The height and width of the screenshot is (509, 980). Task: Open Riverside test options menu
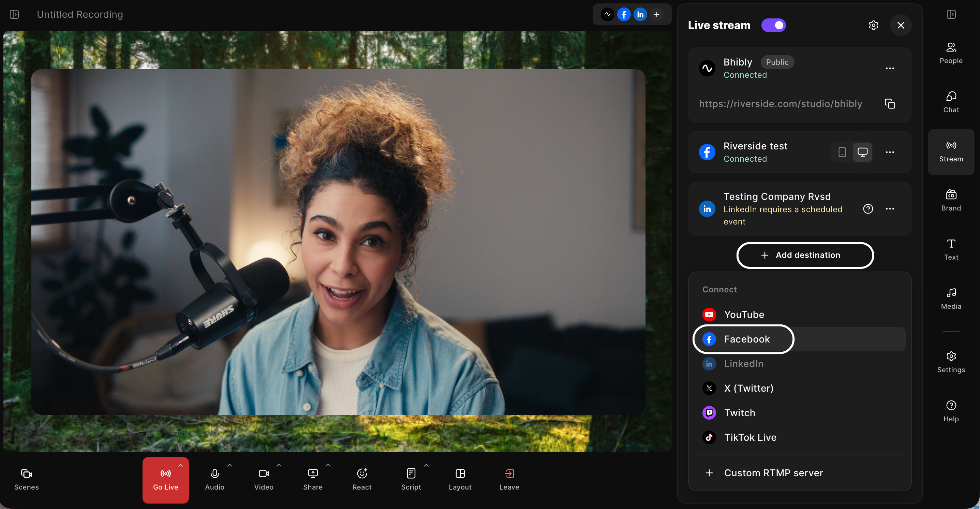click(x=889, y=152)
